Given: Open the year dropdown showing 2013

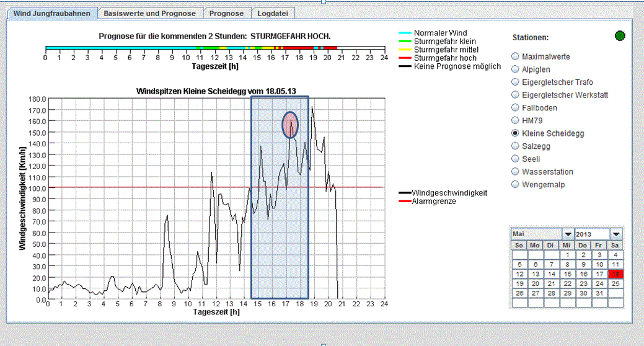Looking at the screenshot, I should click(615, 234).
